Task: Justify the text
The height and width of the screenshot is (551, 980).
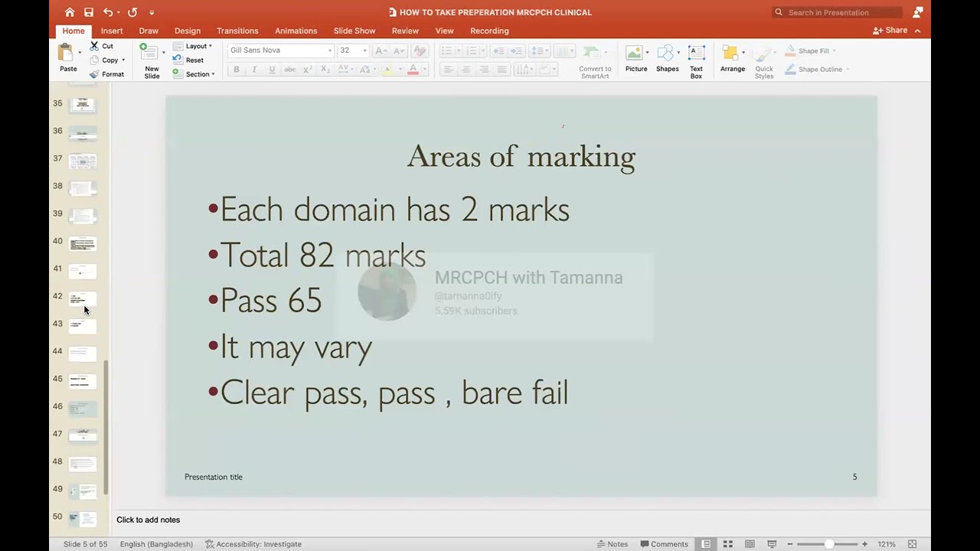Action: tap(502, 70)
